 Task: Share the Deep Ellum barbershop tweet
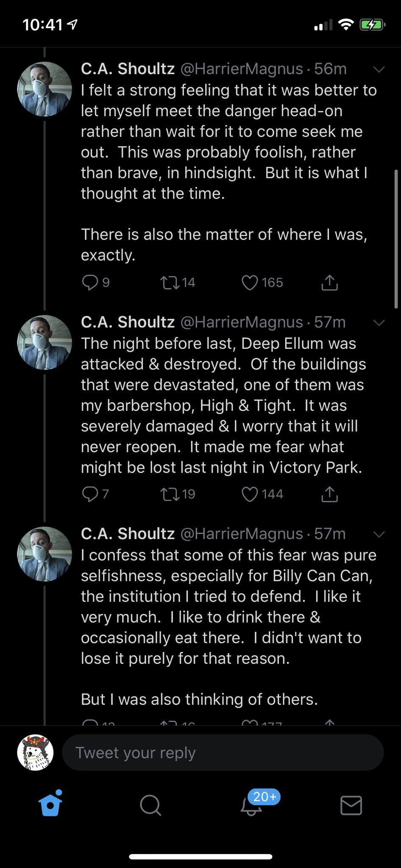[329, 494]
